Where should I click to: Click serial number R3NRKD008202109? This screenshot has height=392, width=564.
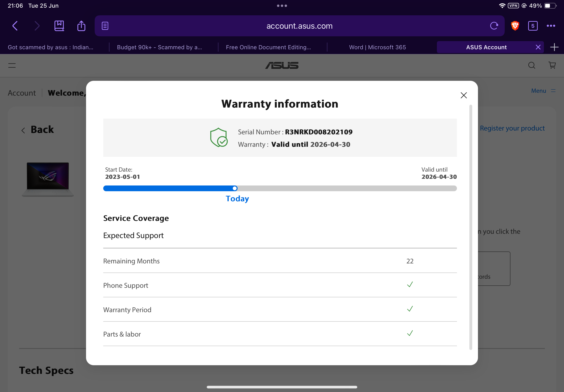pyautogui.click(x=319, y=132)
